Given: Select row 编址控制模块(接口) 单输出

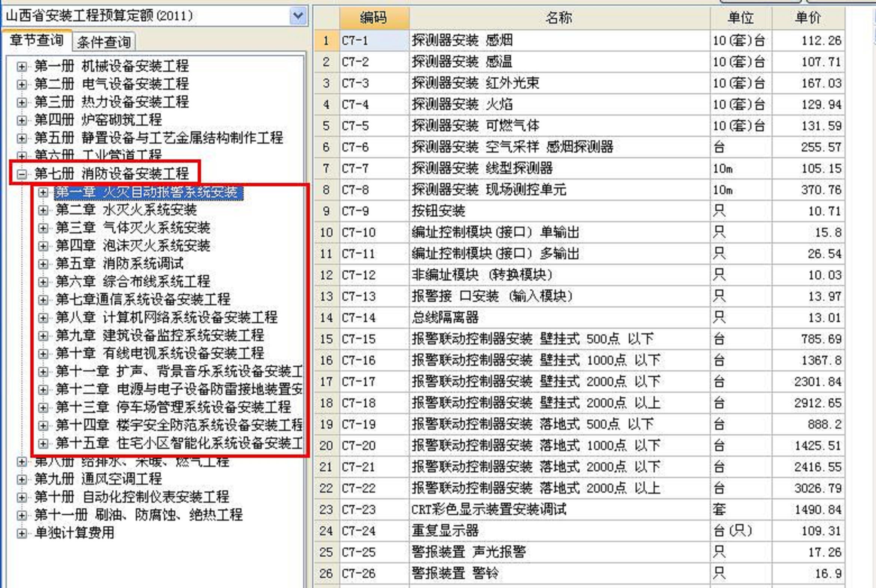Looking at the screenshot, I should [580, 233].
